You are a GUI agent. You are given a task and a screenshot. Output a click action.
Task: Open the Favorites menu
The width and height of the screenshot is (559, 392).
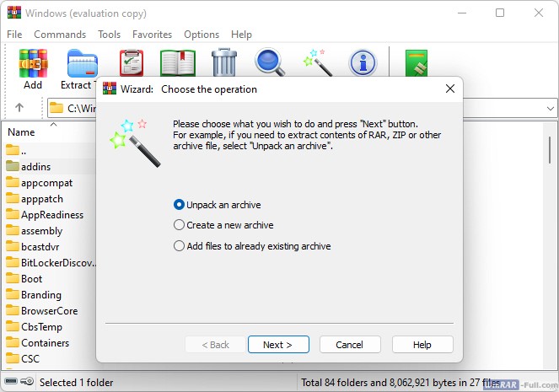pyautogui.click(x=152, y=35)
